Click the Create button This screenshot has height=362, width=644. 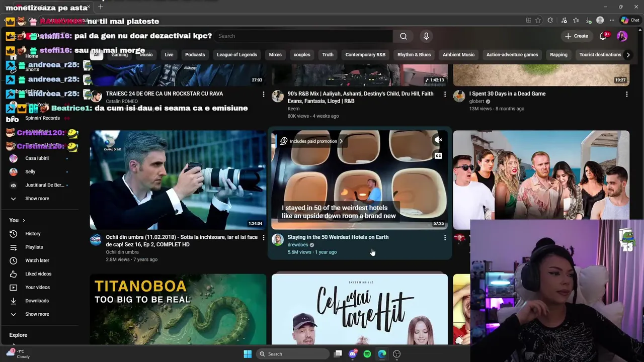[576, 36]
